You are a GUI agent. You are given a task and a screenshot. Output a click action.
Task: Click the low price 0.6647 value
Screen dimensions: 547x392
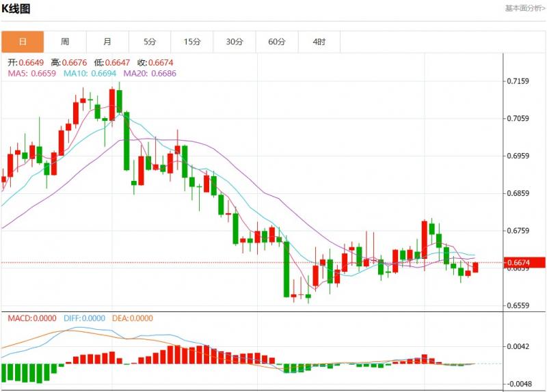click(117, 63)
